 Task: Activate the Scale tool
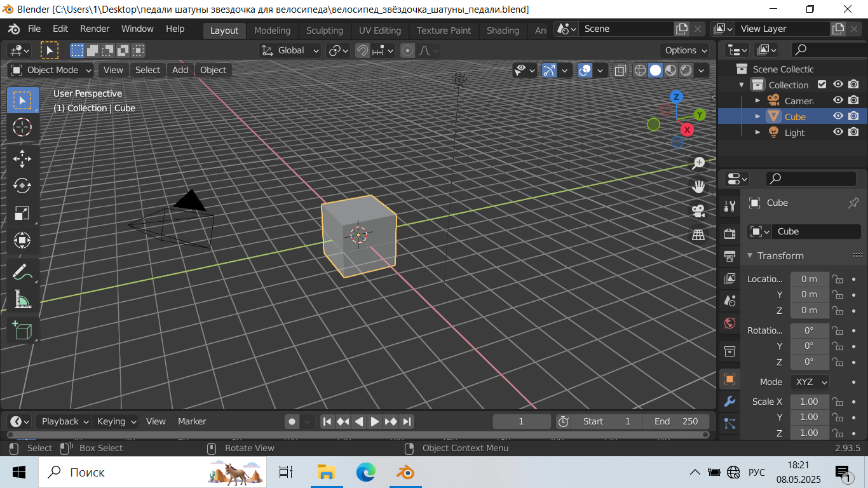coord(22,213)
